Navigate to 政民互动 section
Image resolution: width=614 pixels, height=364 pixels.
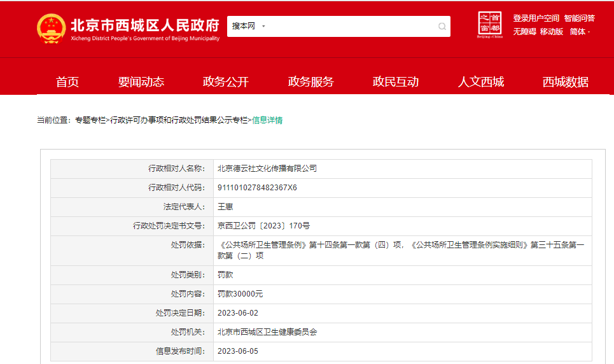[x=395, y=82]
